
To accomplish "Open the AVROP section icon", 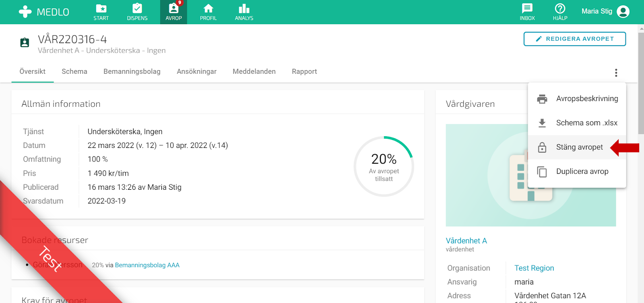I will [173, 8].
